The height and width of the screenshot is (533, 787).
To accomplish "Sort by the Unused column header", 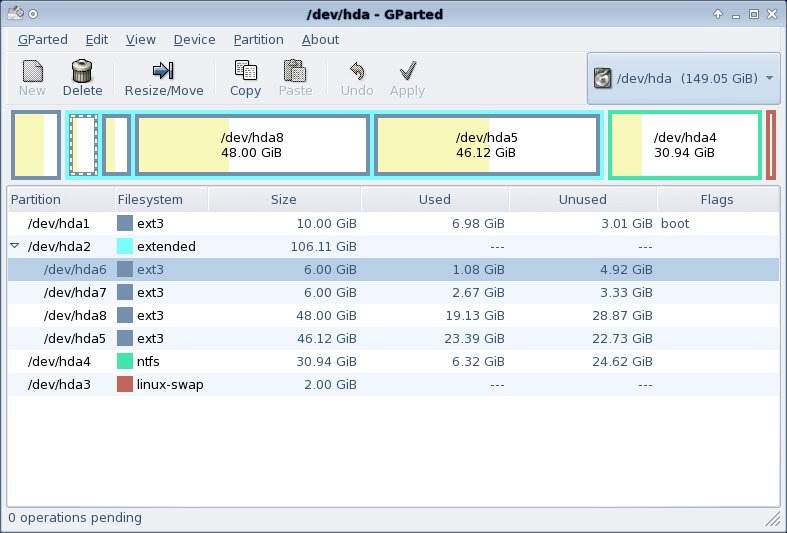I will pyautogui.click(x=583, y=200).
